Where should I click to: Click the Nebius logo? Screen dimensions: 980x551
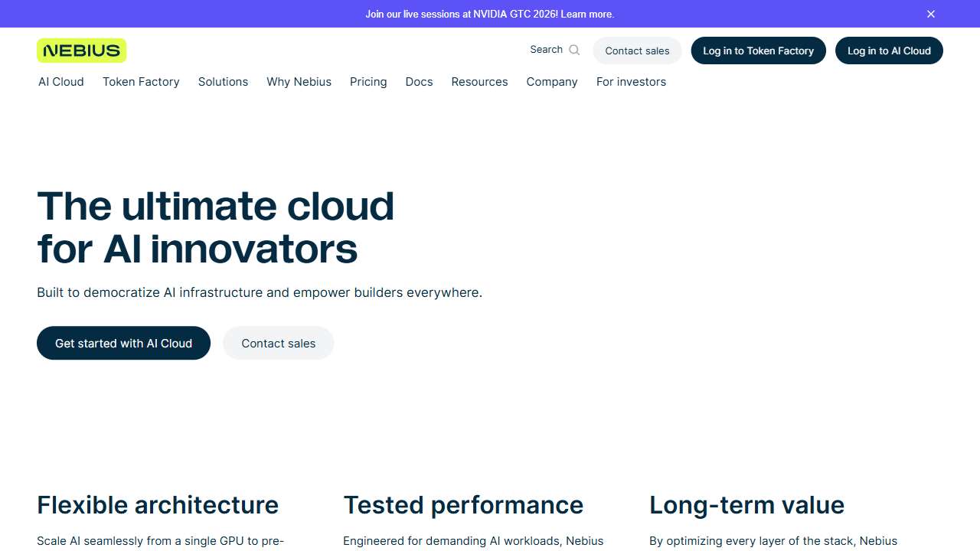81,50
